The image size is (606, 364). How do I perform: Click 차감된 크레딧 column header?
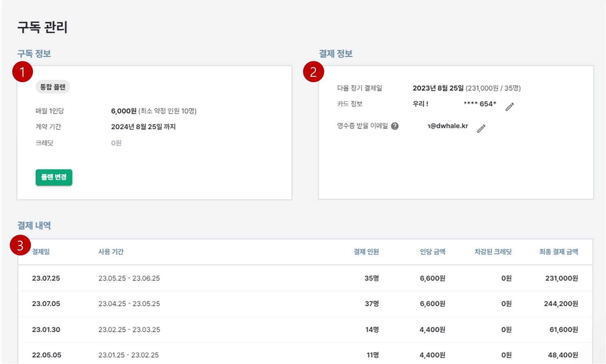tap(493, 252)
